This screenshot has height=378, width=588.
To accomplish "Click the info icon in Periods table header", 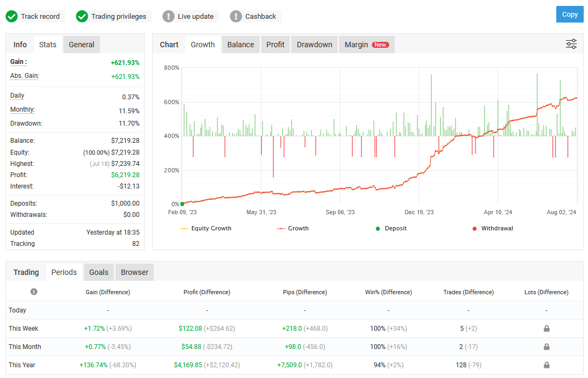I will [34, 292].
